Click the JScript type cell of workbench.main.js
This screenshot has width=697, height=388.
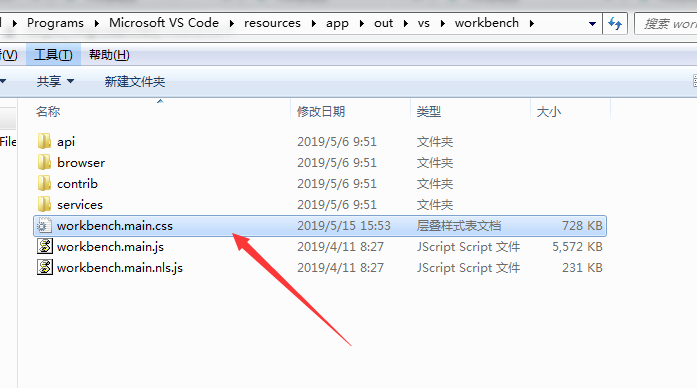468,247
